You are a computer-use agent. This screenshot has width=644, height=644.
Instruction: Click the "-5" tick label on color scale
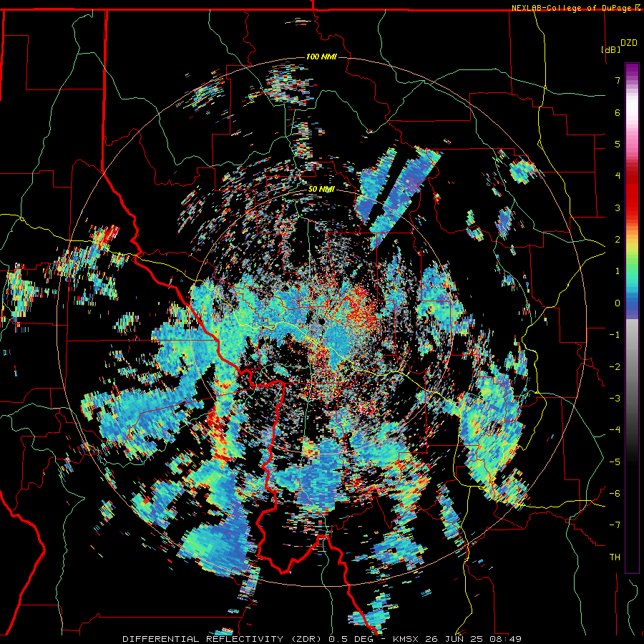pyautogui.click(x=615, y=462)
